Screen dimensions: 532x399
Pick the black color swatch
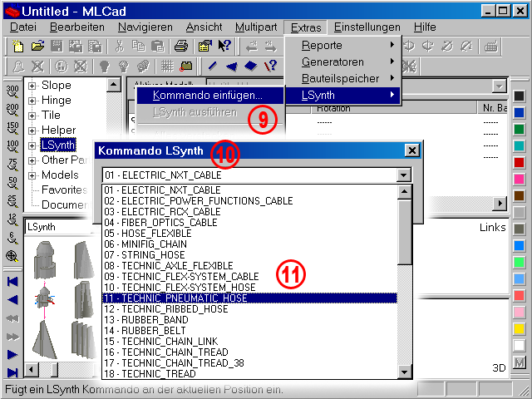(519, 96)
